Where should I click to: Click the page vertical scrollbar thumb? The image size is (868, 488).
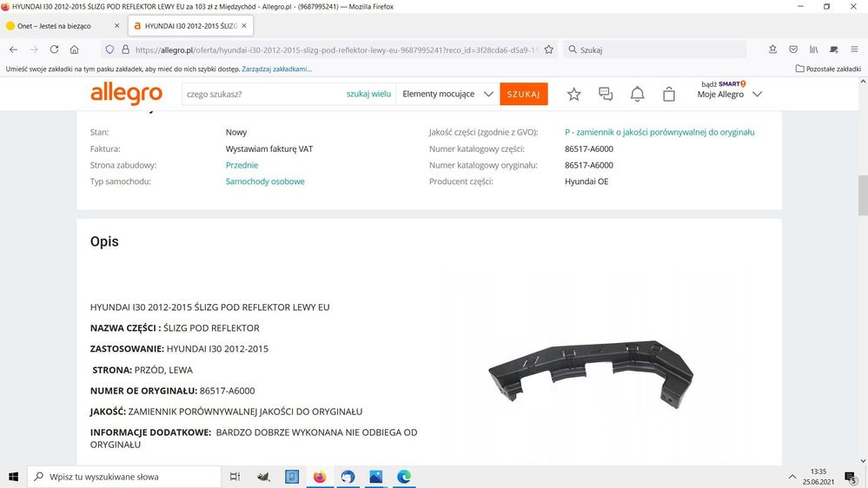point(863,195)
